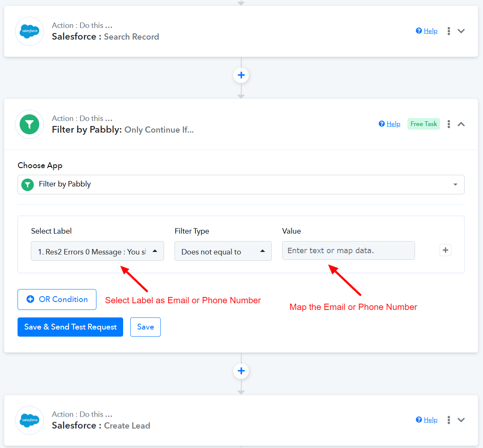Expand the Salesforce Create Lead step
483x448 pixels.
point(461,420)
